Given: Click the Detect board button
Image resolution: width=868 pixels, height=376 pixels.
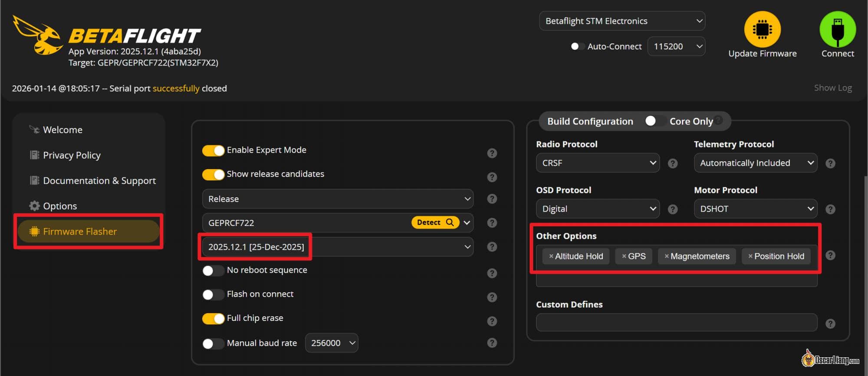Looking at the screenshot, I should (x=435, y=222).
